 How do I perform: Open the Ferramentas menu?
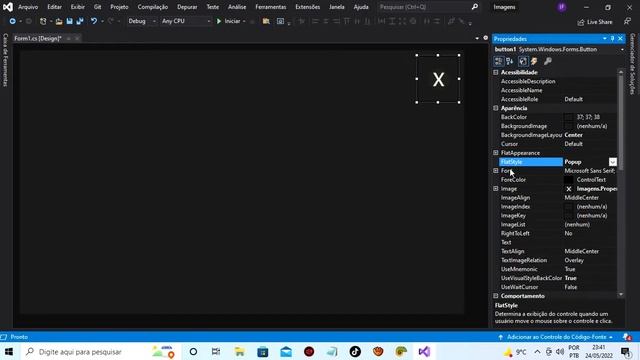pyautogui.click(x=271, y=7)
